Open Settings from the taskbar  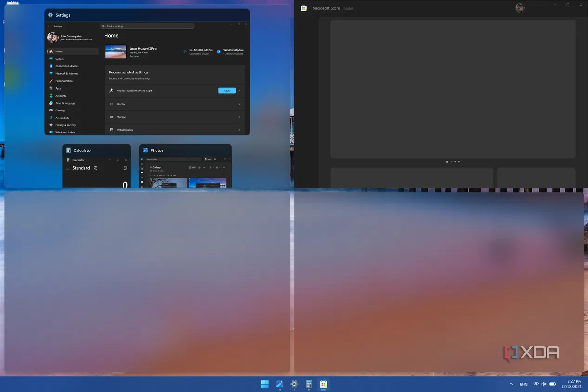pyautogui.click(x=294, y=384)
